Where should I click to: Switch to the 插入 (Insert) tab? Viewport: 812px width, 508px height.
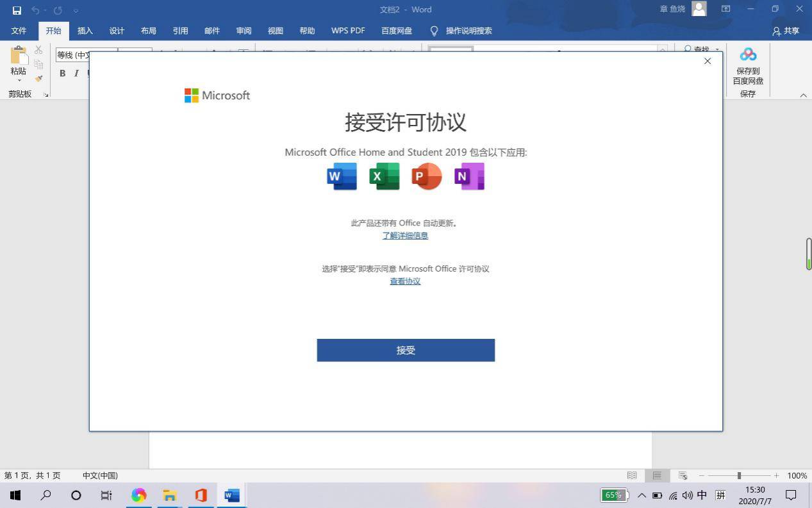coord(85,31)
